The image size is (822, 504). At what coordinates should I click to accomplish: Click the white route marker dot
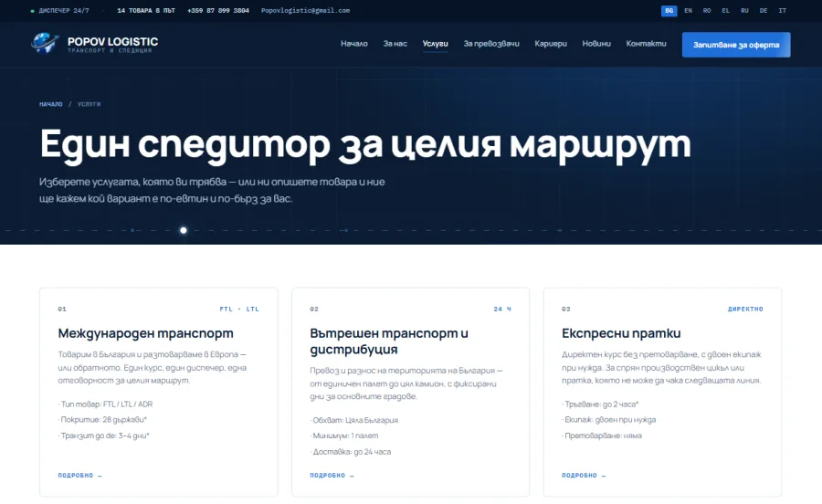coord(184,230)
